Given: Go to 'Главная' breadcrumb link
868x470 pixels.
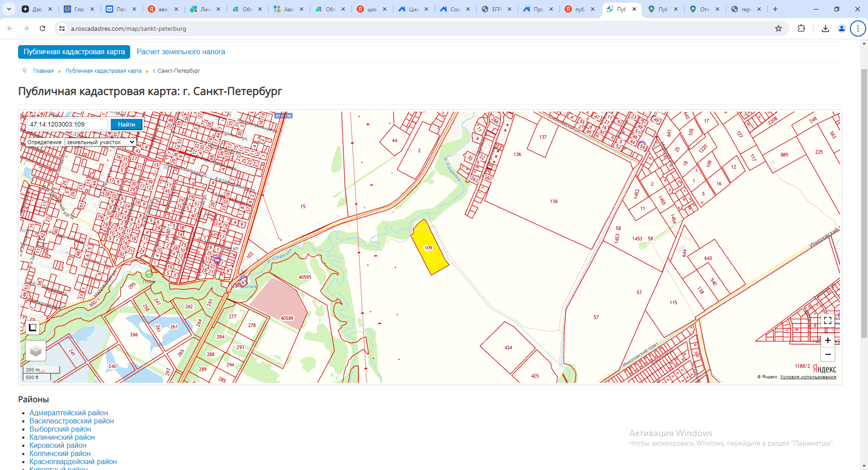Looking at the screenshot, I should click(x=43, y=71).
